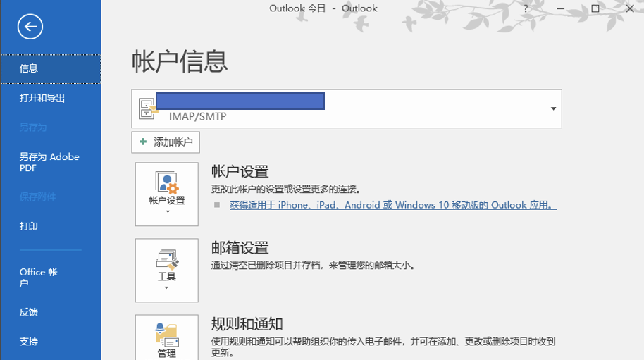Click 更改此帐户的设置或设置更多的连接 description

click(x=286, y=190)
